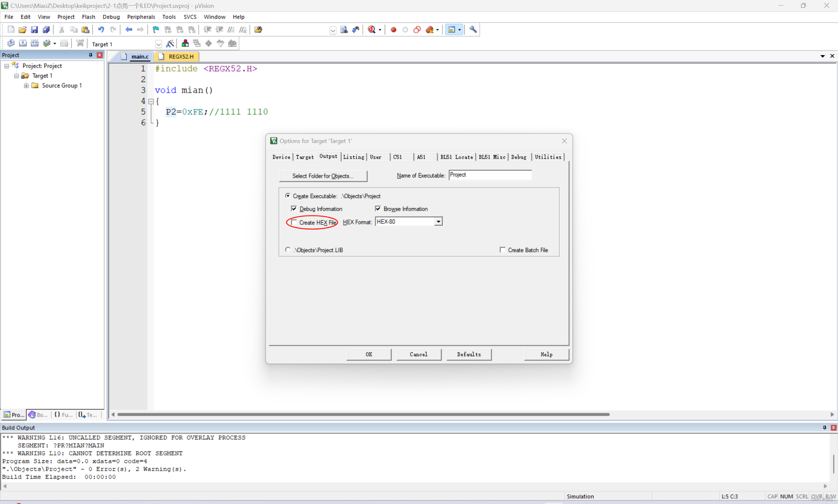Close the Build Output panel
Viewport: 838px width, 504px height.
click(x=833, y=428)
